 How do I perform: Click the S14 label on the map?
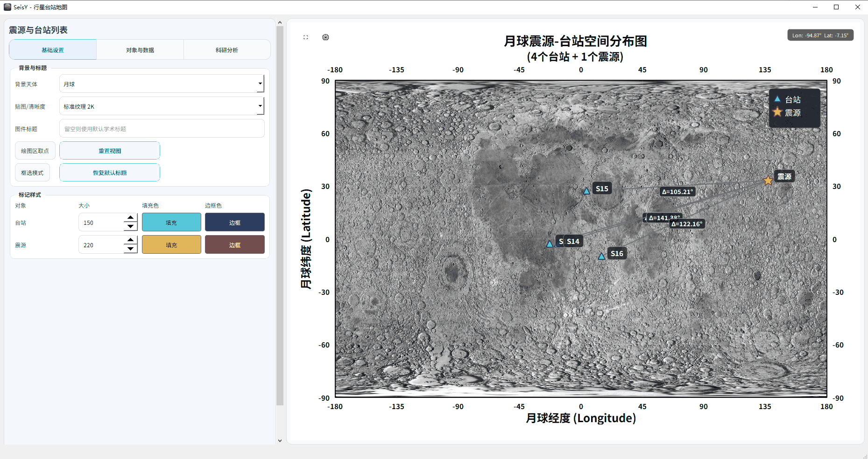click(573, 241)
